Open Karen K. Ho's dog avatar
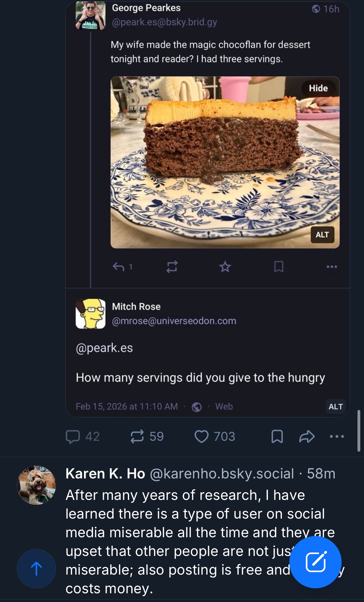This screenshot has width=364, height=602. 36,485
